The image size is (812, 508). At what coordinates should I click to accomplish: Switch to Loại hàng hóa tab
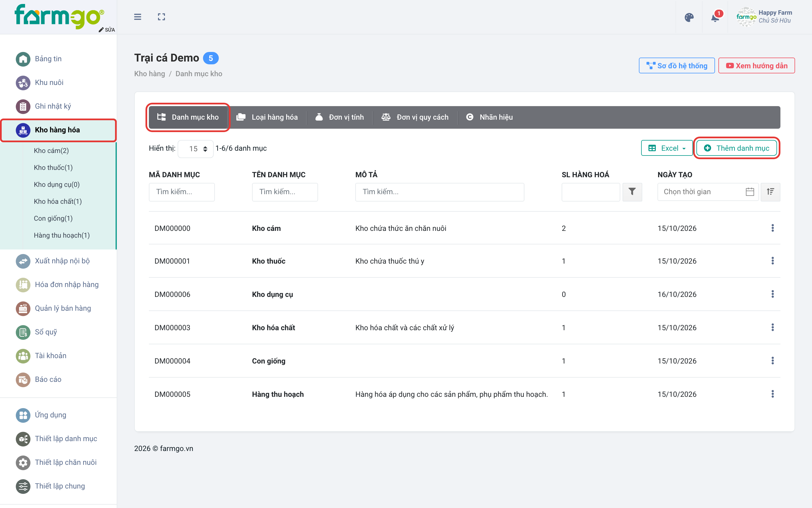click(267, 117)
